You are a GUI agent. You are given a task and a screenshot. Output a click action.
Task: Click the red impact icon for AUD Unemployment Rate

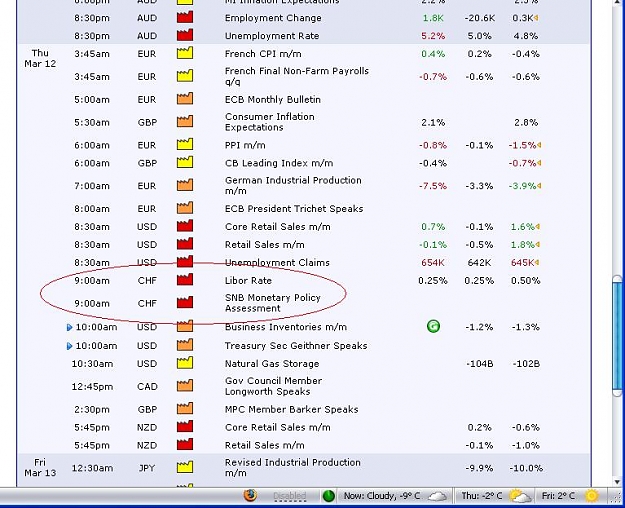point(185,35)
